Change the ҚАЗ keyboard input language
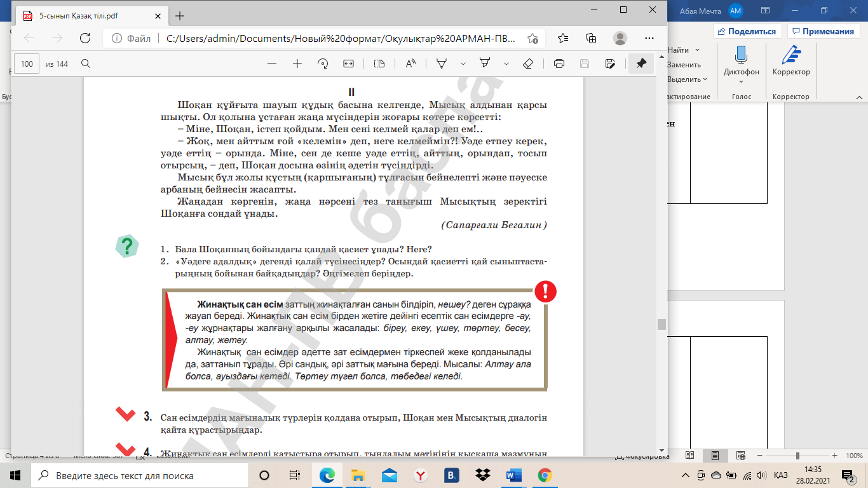868x488 pixels. (782, 475)
